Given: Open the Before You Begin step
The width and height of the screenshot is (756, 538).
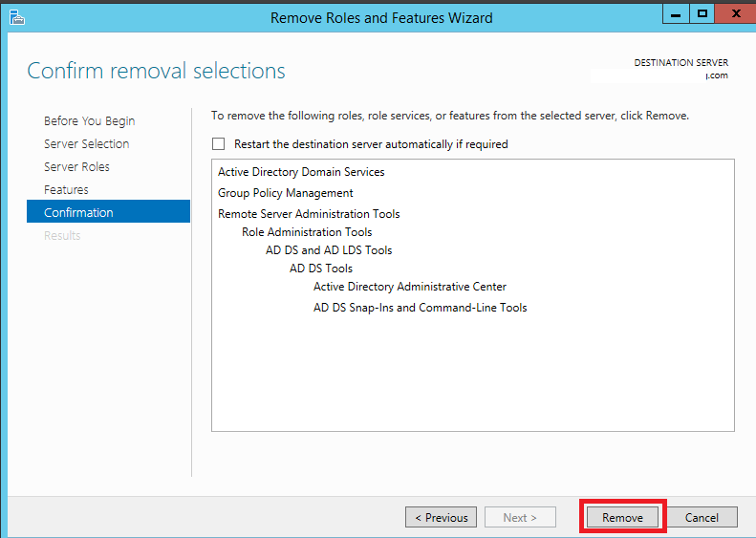Looking at the screenshot, I should tap(89, 120).
